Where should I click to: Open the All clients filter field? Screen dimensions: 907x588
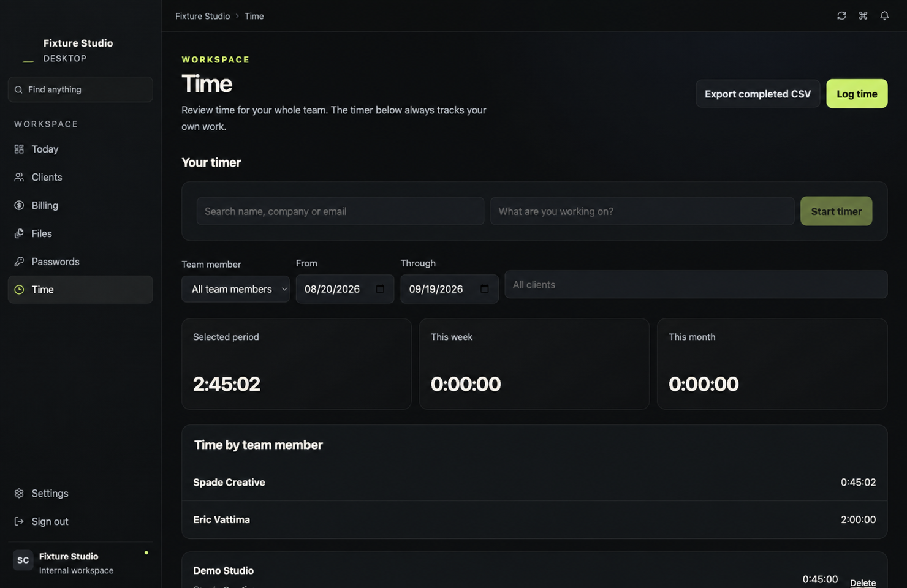pyautogui.click(x=696, y=284)
